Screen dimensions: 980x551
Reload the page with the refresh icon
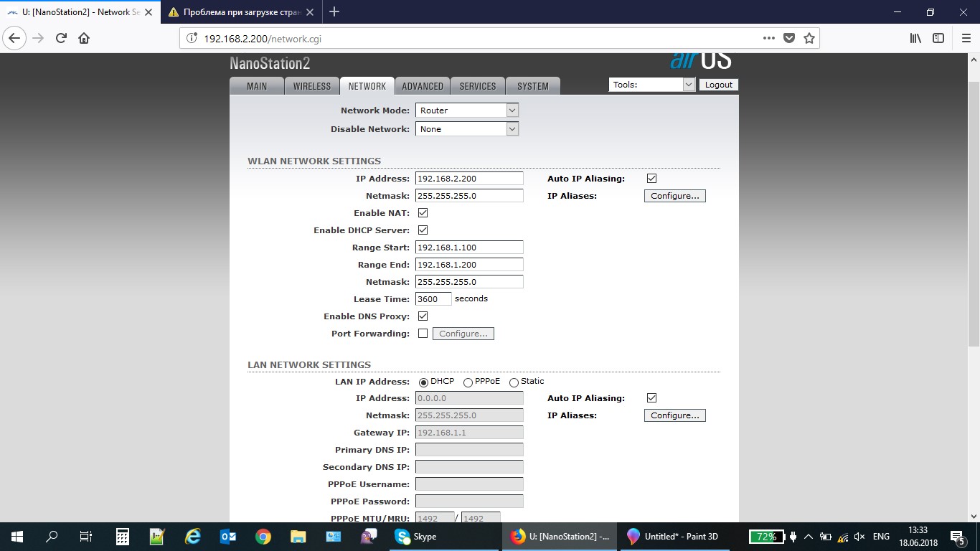click(x=62, y=38)
